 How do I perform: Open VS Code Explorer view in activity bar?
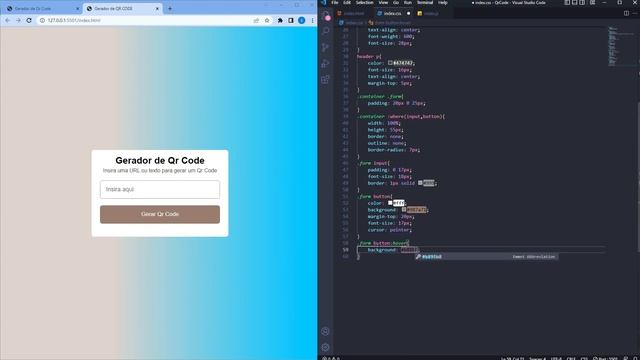(326, 16)
